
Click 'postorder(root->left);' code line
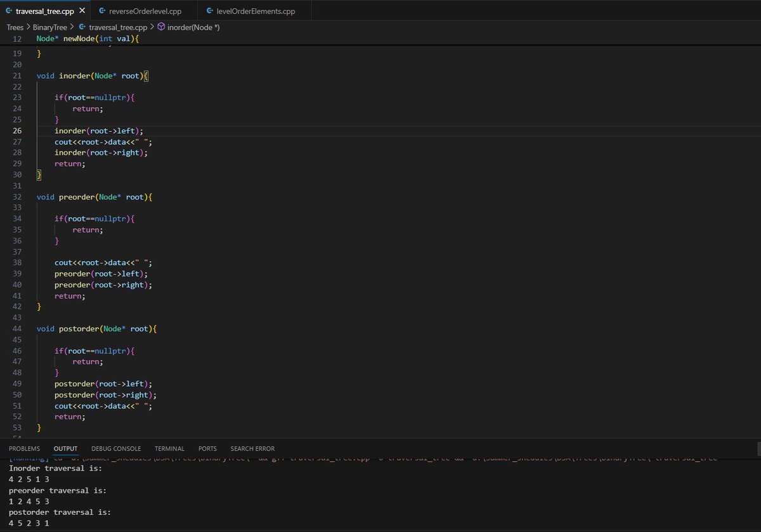[x=103, y=384]
